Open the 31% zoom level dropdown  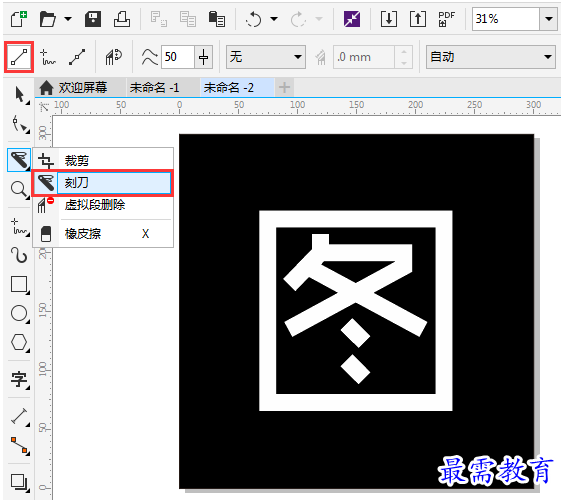pyautogui.click(x=549, y=19)
